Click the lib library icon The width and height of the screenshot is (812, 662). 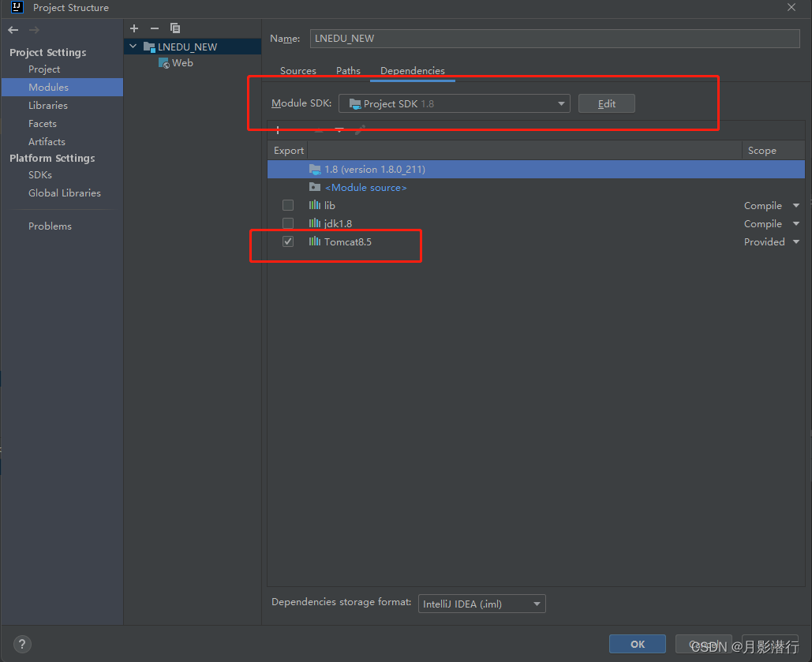coord(314,205)
